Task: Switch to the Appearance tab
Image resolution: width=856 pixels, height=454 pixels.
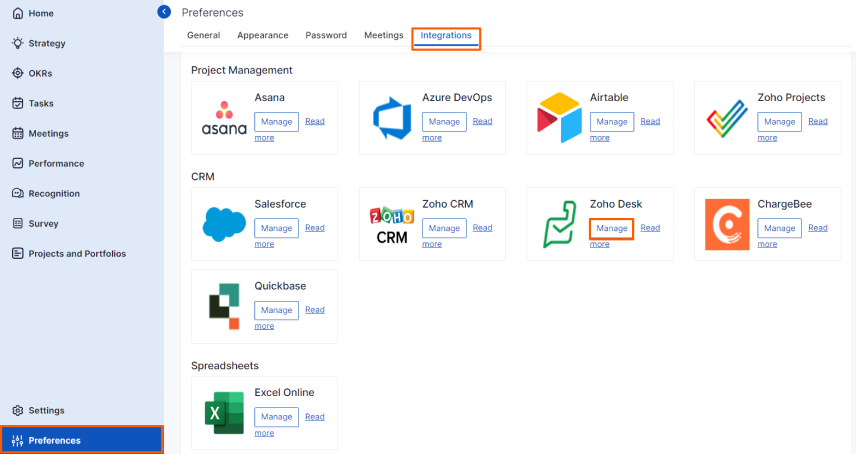Action: 263,35
